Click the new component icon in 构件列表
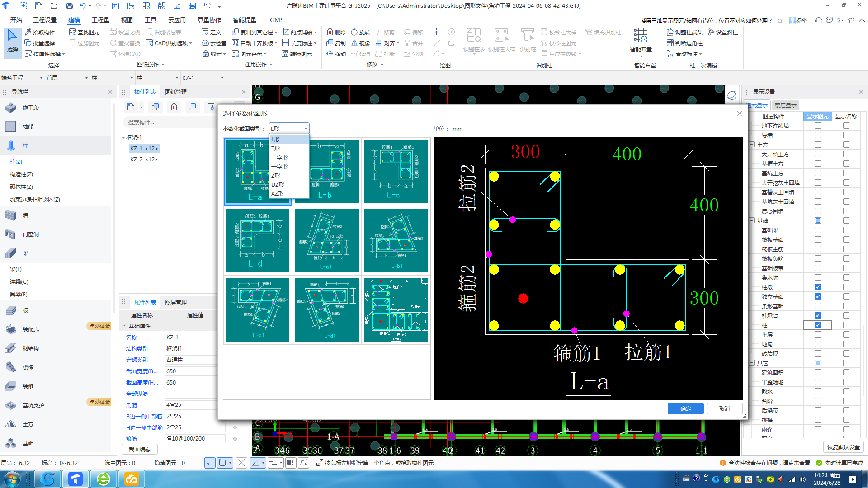This screenshot has width=868, height=488. click(x=131, y=107)
